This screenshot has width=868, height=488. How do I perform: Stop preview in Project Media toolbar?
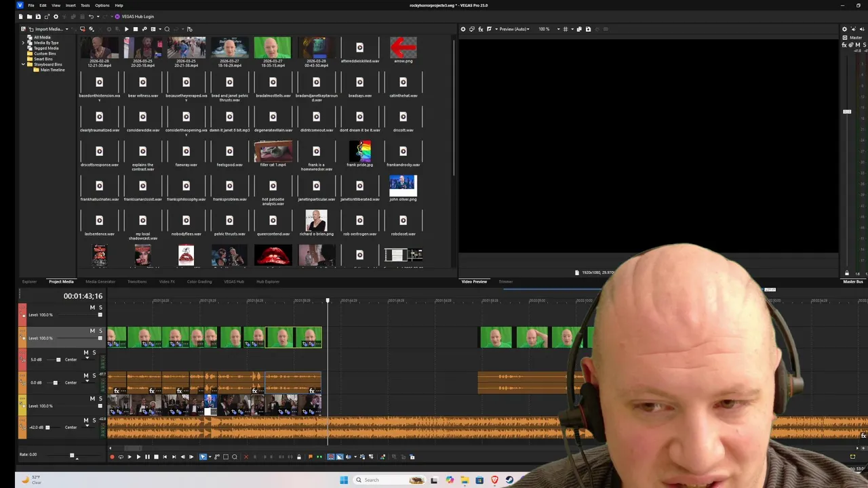coord(135,29)
